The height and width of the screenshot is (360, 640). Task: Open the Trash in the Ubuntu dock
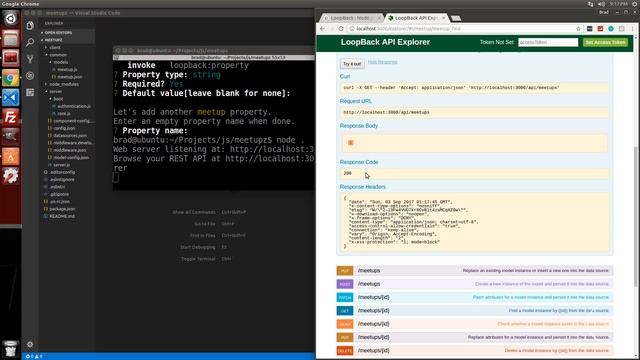coord(11,349)
